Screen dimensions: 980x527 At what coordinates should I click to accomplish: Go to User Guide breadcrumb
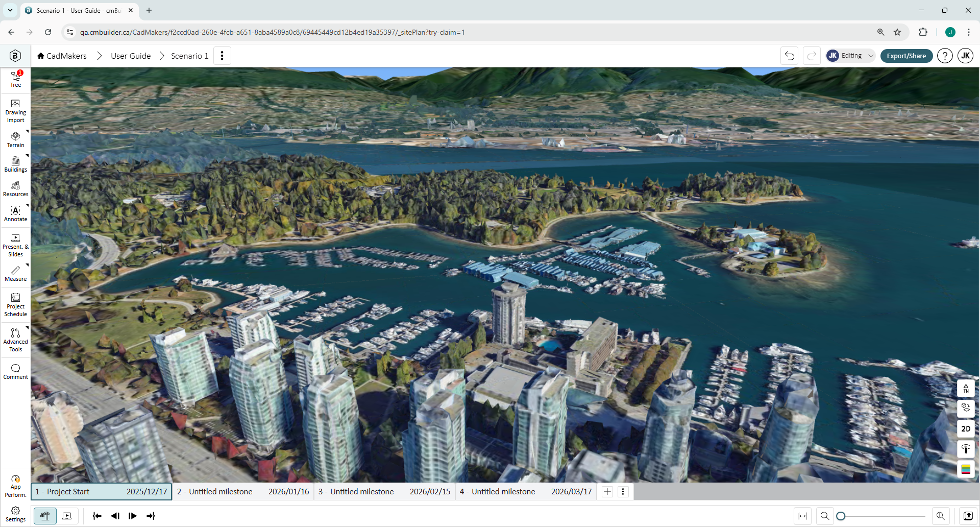point(131,56)
